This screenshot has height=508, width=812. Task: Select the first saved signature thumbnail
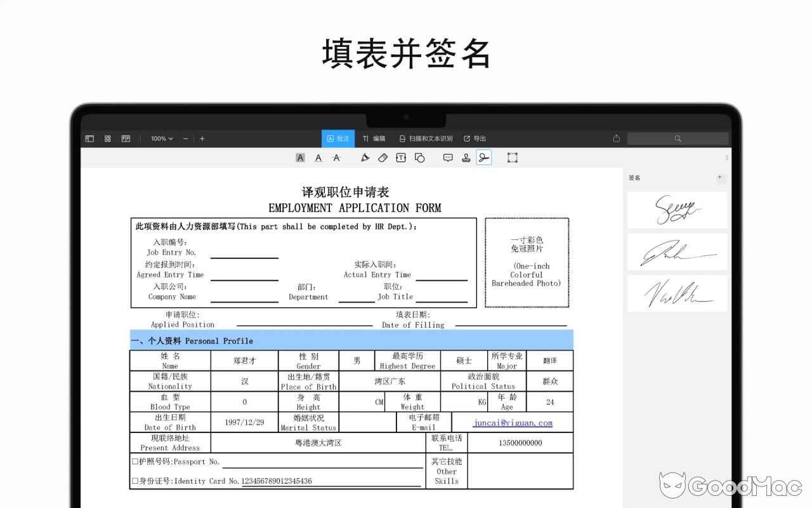[x=677, y=210]
